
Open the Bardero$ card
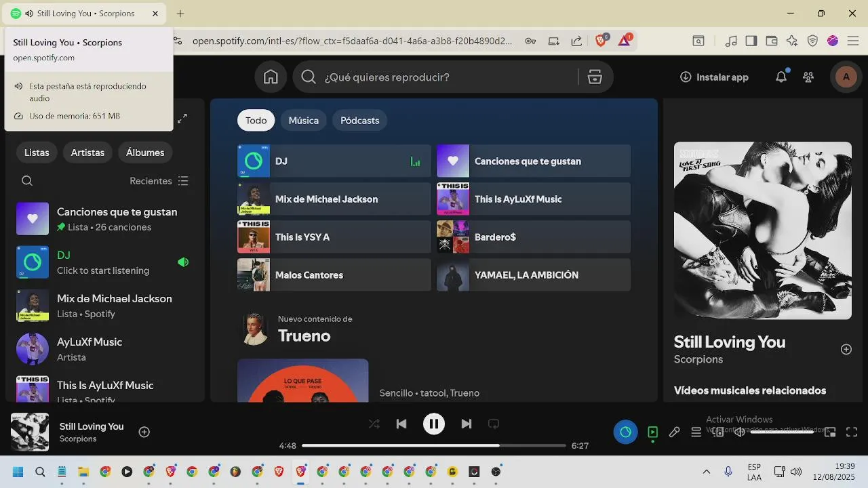tap(534, 237)
